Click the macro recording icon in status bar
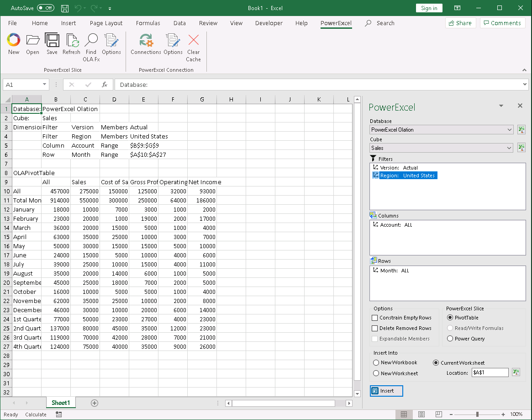This screenshot has height=420, width=532. click(59, 414)
